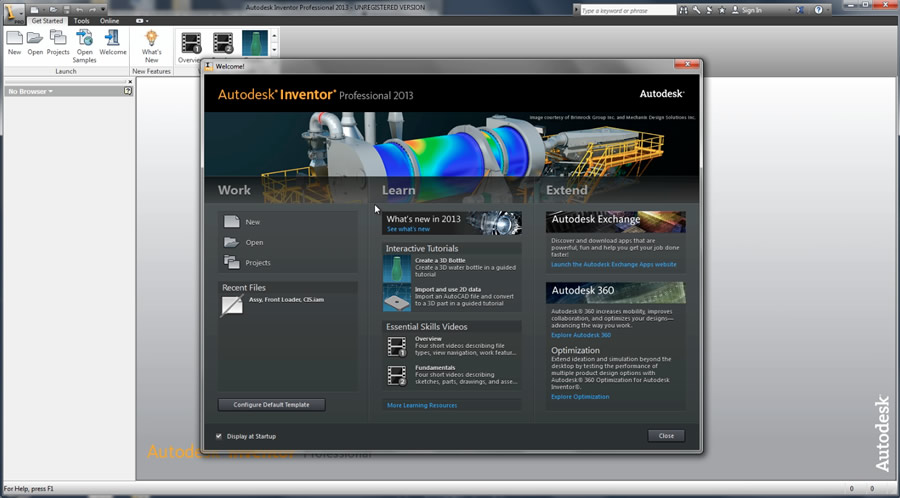900x498 pixels.
Task: Click New in quick access toolbar
Action: (x=34, y=10)
